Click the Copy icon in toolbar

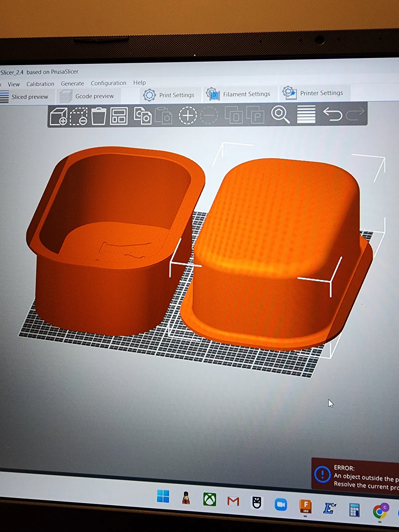[143, 115]
